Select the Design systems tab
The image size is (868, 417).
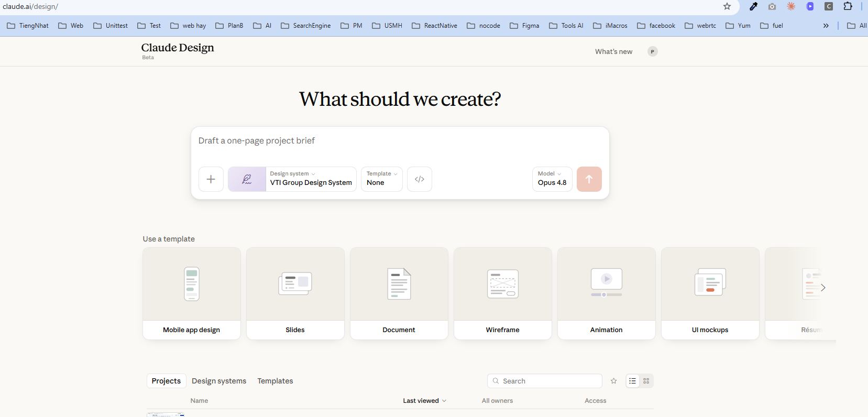point(219,381)
